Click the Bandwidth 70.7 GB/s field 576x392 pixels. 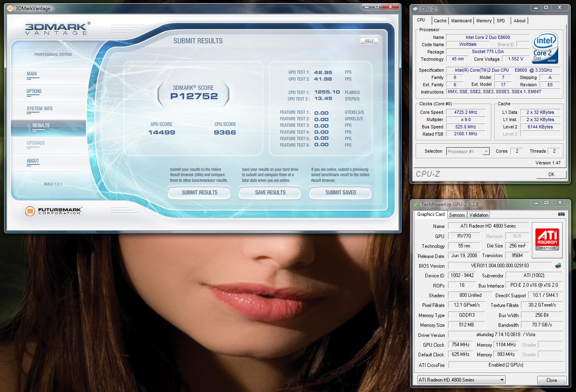pos(542,325)
